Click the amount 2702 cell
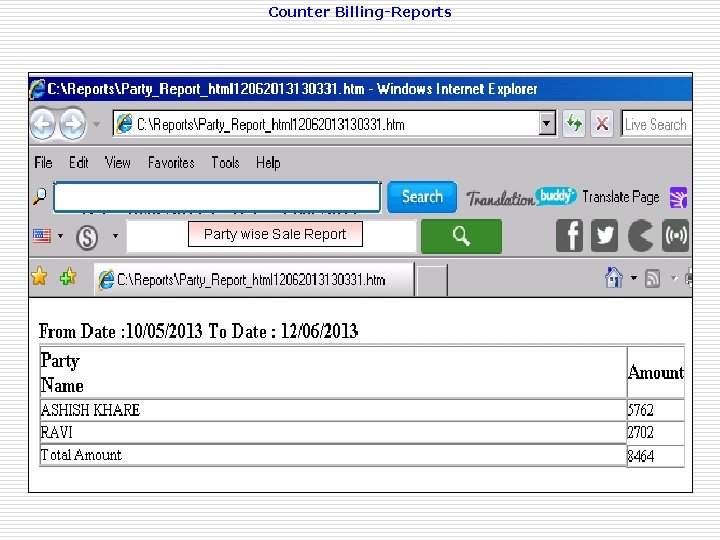 656,433
